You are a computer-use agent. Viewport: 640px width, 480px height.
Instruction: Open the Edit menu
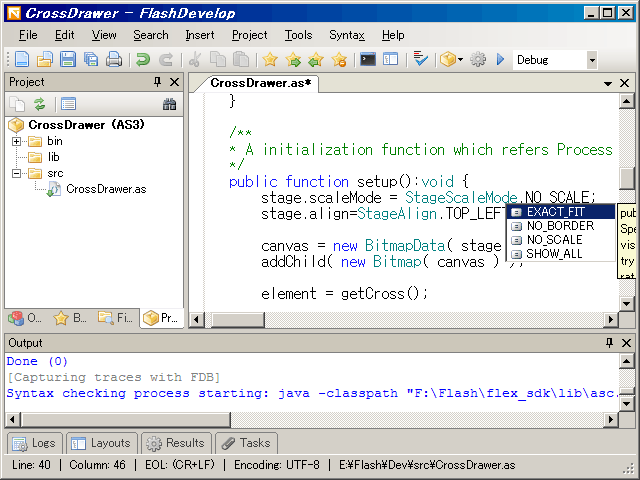click(64, 35)
